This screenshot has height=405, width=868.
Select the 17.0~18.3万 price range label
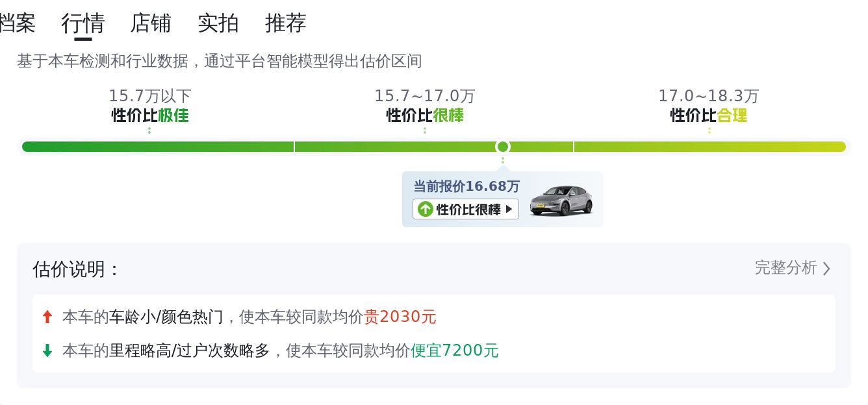pyautogui.click(x=709, y=96)
